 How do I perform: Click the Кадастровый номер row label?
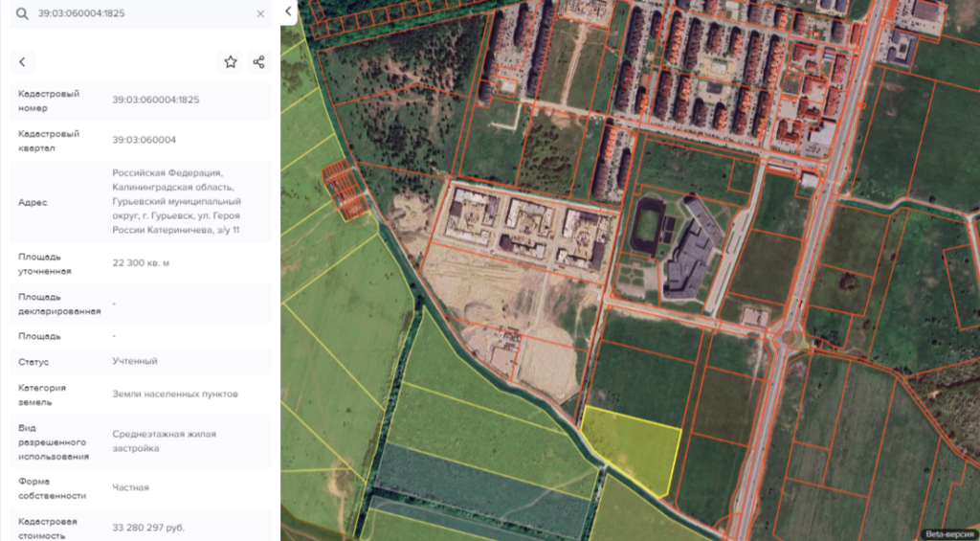49,101
